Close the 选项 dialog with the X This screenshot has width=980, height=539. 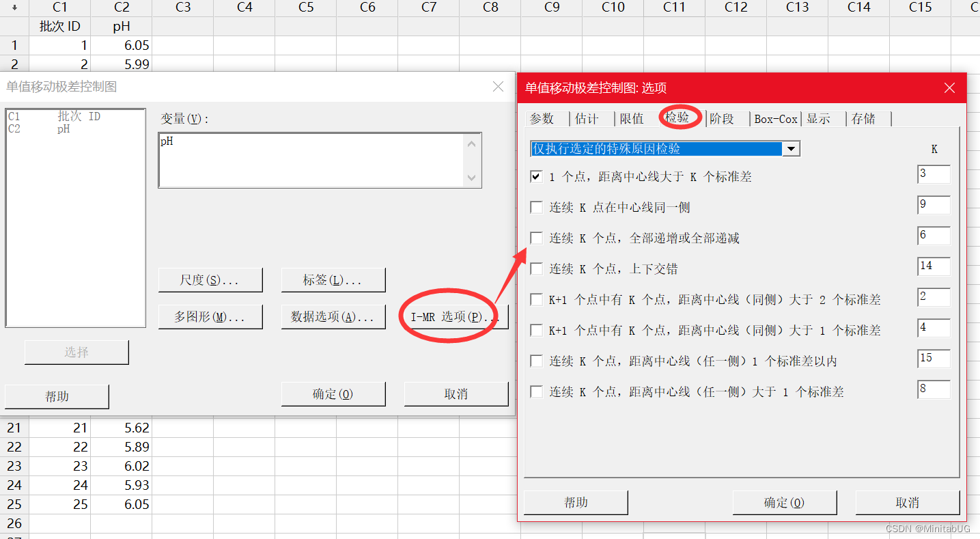[949, 87]
